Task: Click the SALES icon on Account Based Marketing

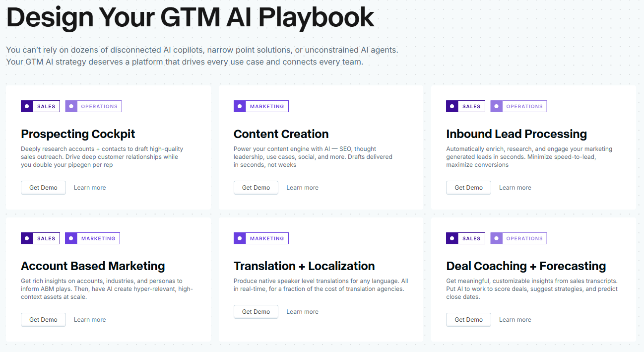Action: tap(27, 238)
